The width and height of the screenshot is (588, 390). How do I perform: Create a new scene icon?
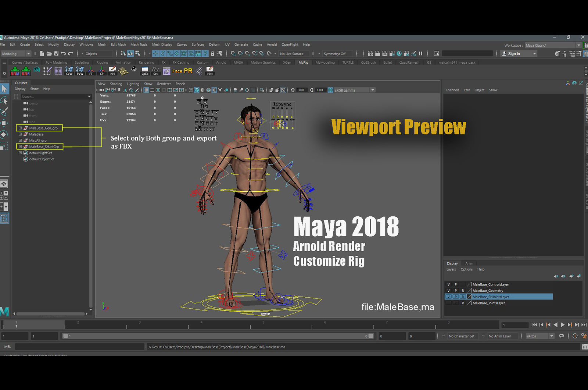[42, 54]
